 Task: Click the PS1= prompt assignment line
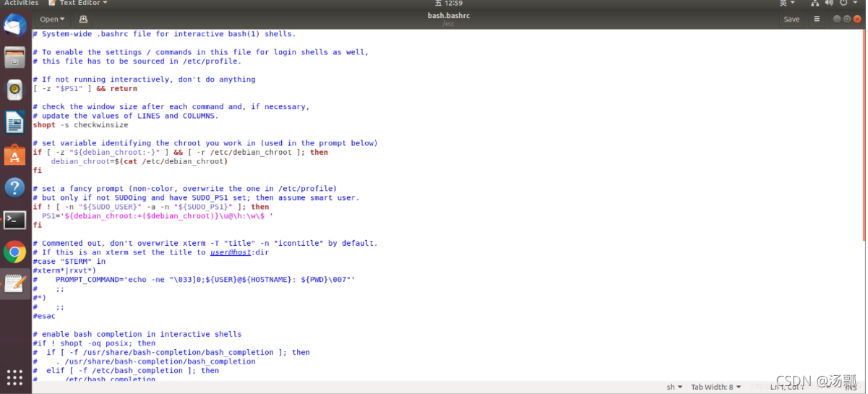158,215
